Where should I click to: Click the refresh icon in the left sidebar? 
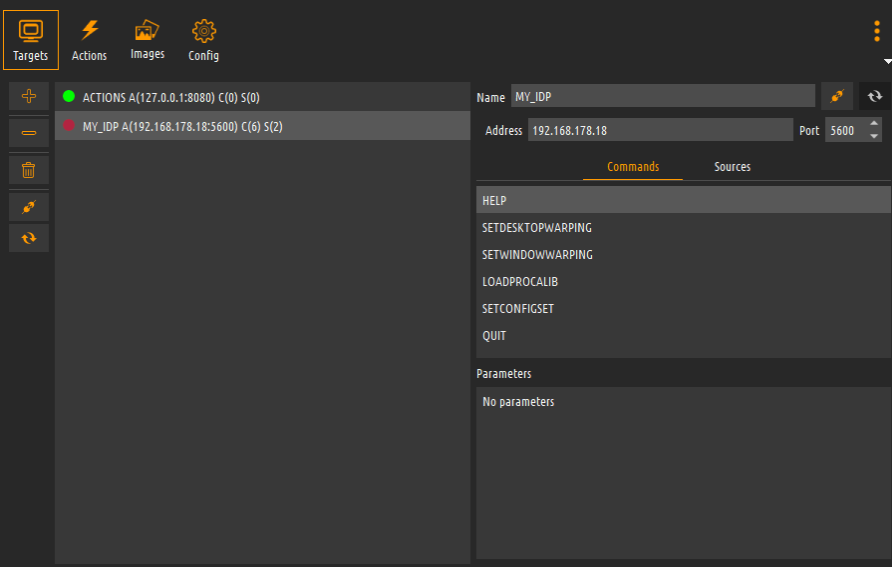pyautogui.click(x=28, y=238)
